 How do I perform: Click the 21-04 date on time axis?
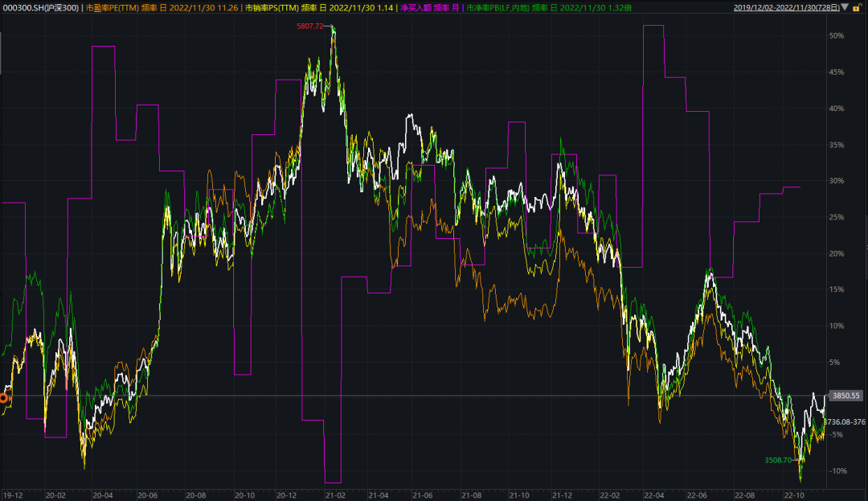coord(379,495)
